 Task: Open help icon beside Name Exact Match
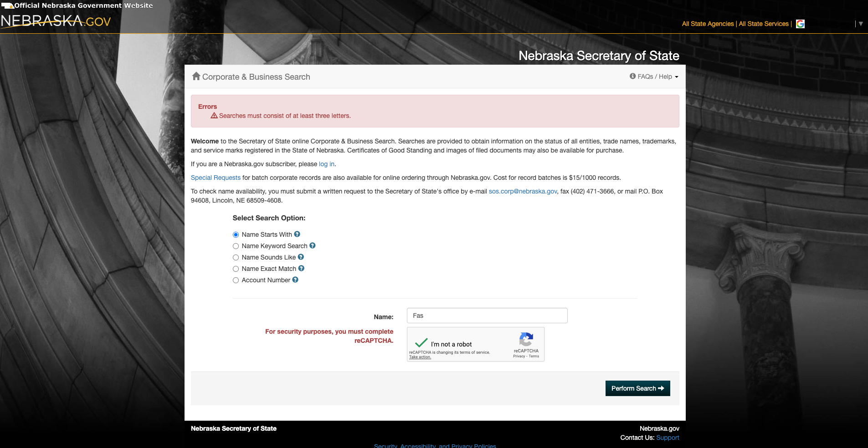pyautogui.click(x=301, y=268)
